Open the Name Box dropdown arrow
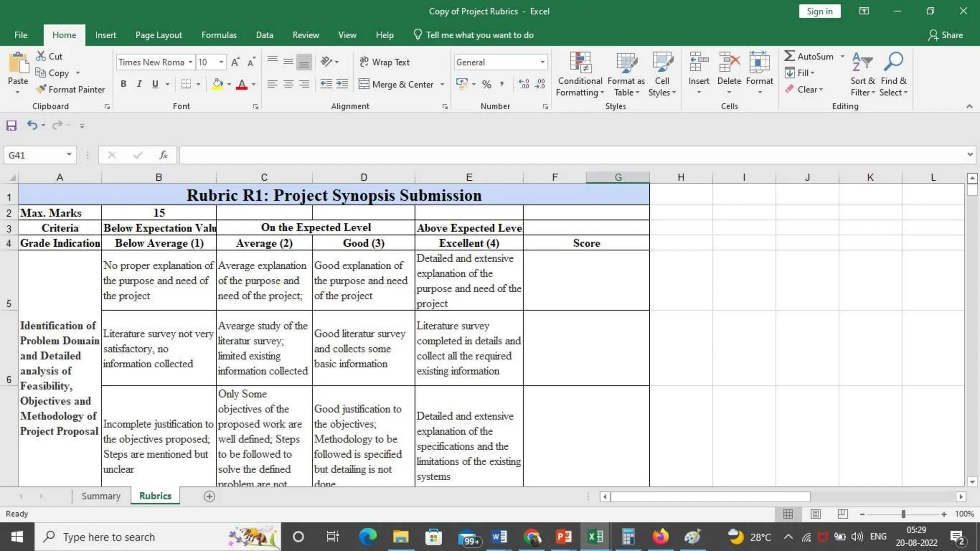980x551 pixels. pos(69,154)
